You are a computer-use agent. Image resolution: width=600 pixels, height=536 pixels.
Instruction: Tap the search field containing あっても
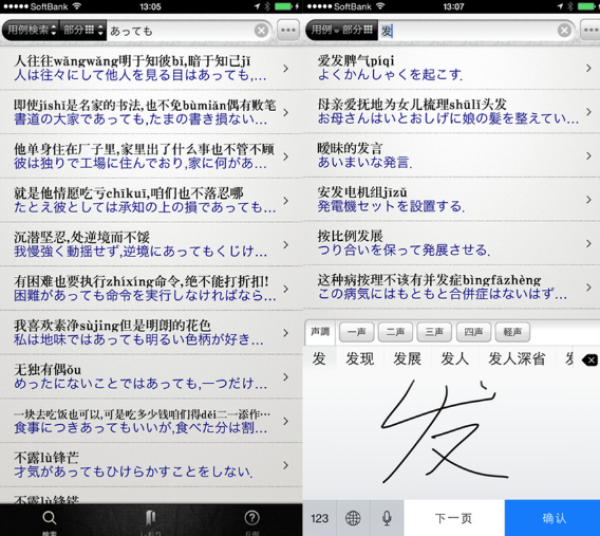tap(180, 30)
